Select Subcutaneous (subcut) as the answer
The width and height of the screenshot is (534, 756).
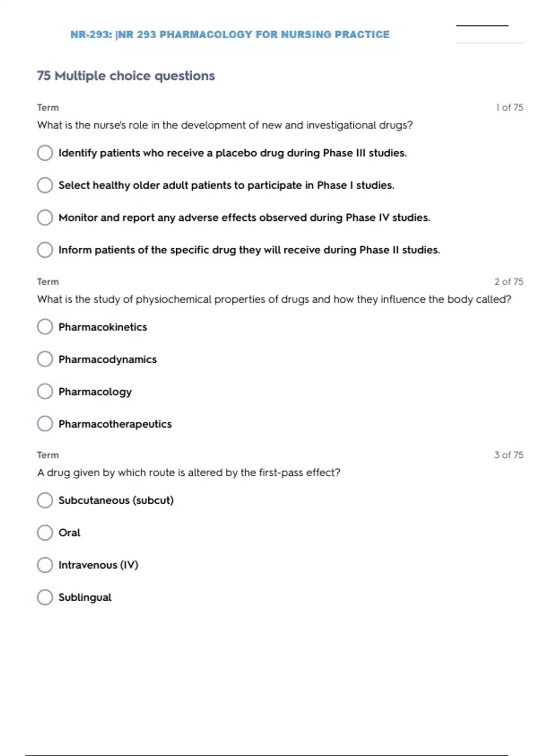(x=45, y=500)
